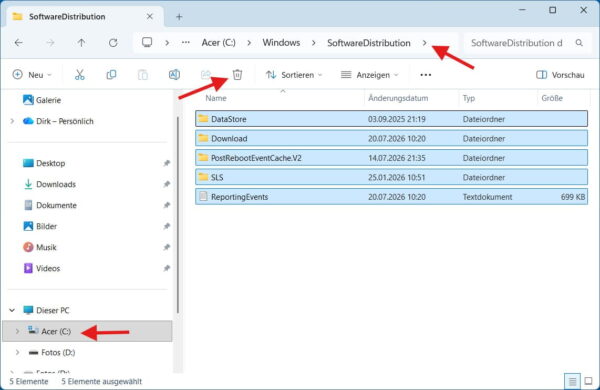Viewport: 600px width, 390px height.
Task: Expand the Fotos (D:) drive node
Action: 17,352
